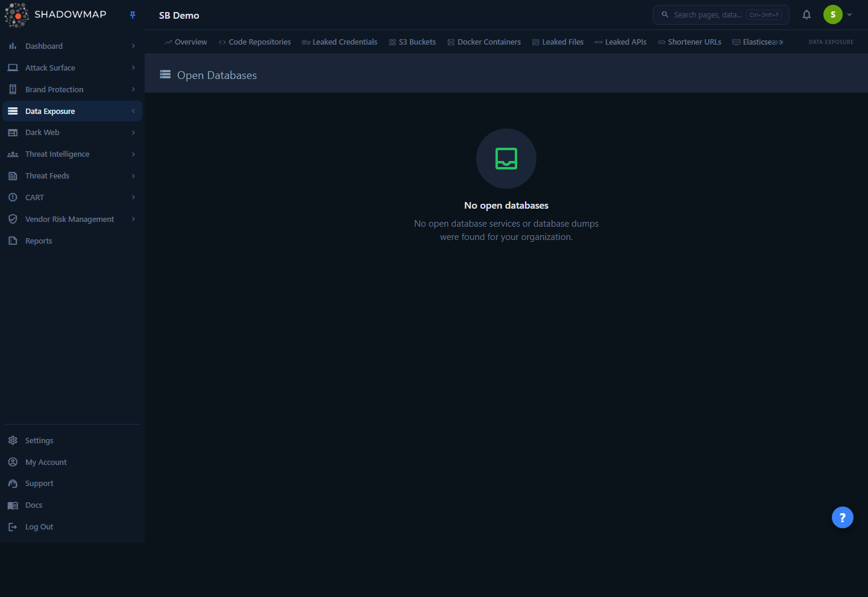Click the Reports file icon

[x=13, y=241]
